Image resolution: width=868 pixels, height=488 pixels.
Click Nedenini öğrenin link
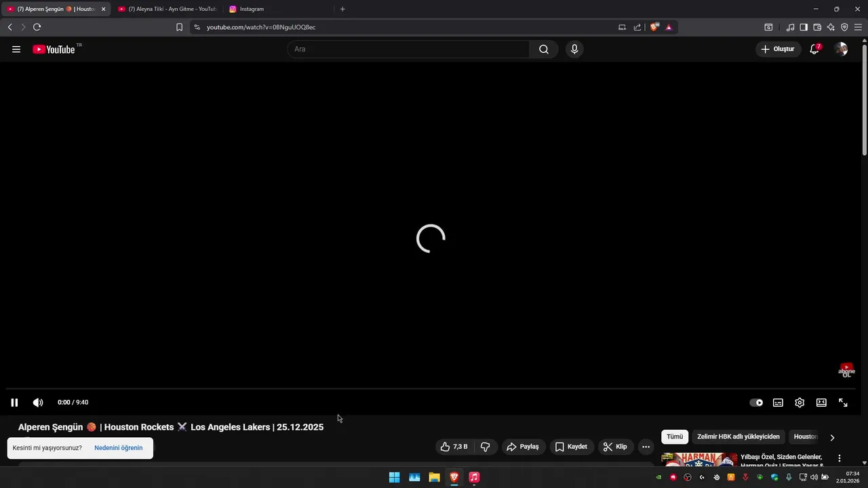coord(119,448)
